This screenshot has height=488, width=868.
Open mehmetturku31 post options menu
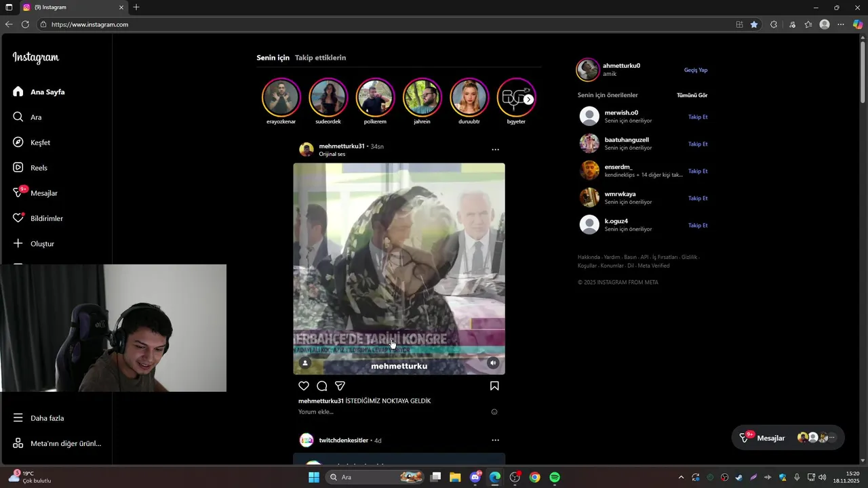tap(495, 150)
